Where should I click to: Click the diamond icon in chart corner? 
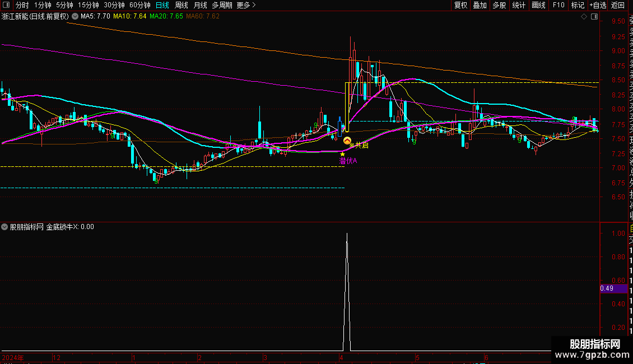[x=584, y=17]
